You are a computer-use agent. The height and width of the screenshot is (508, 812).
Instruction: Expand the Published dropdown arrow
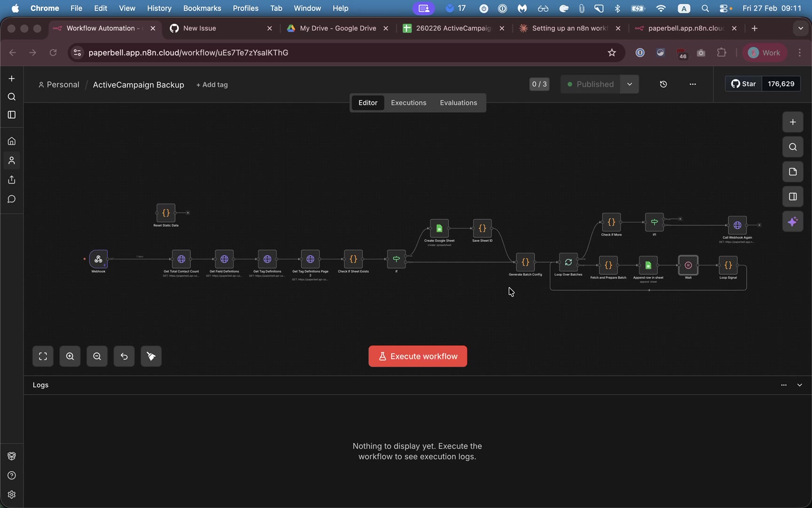[629, 84]
